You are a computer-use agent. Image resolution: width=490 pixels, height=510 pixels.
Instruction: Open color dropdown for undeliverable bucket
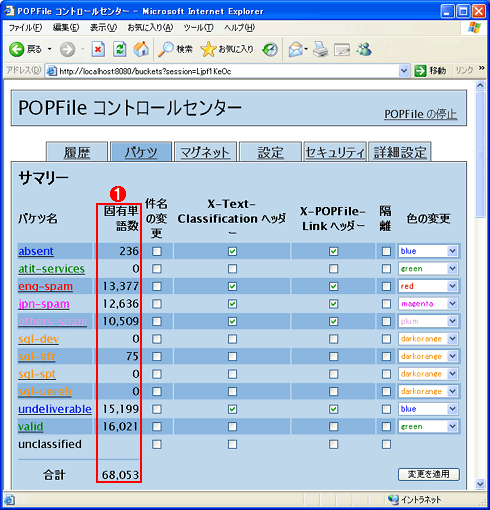click(428, 409)
